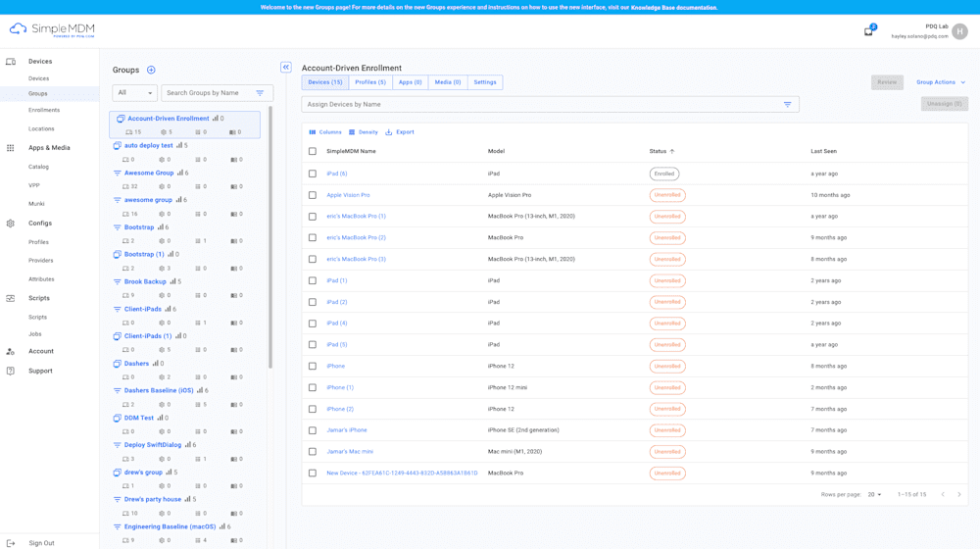Click the Assign Devices by Name field
Screen dimensions: 980x549
tap(550, 105)
